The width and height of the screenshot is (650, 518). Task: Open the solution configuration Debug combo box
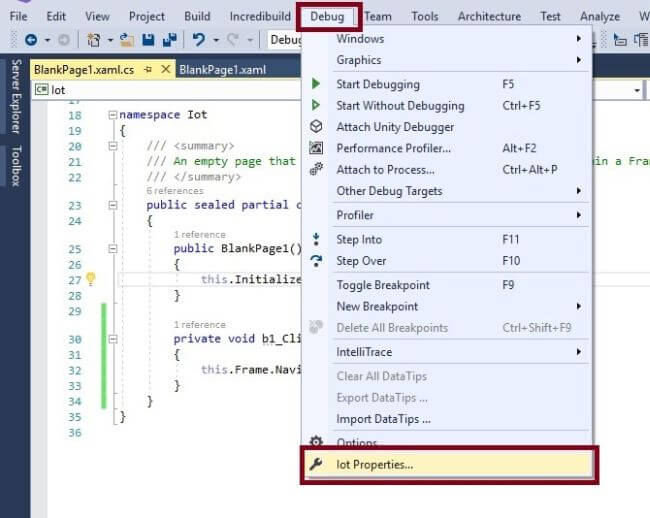point(285,40)
